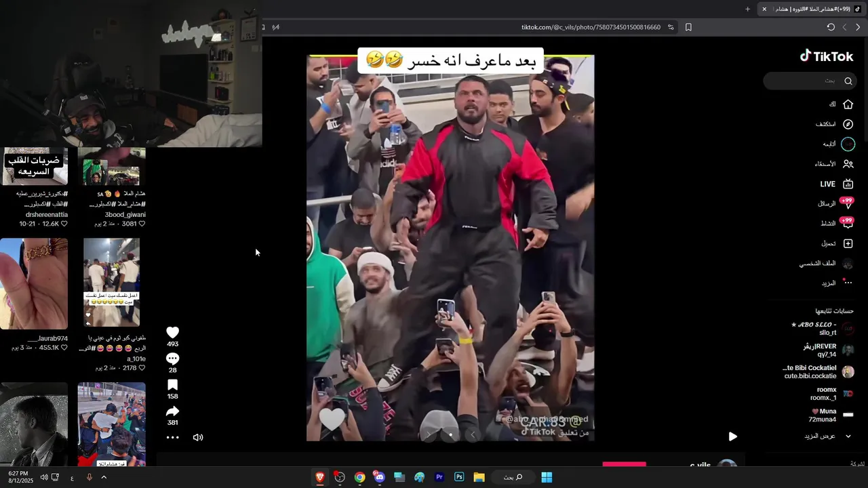Click the taskbar search box

coord(512,477)
